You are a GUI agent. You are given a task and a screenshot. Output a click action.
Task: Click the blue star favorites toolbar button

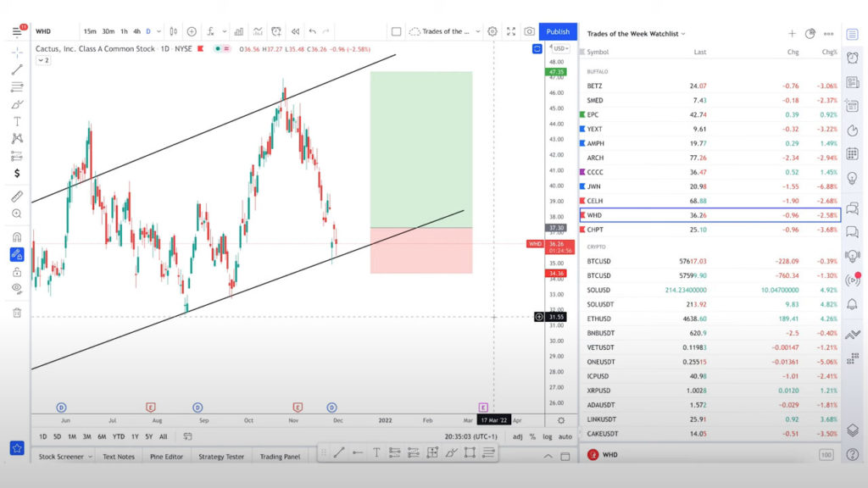pyautogui.click(x=17, y=448)
